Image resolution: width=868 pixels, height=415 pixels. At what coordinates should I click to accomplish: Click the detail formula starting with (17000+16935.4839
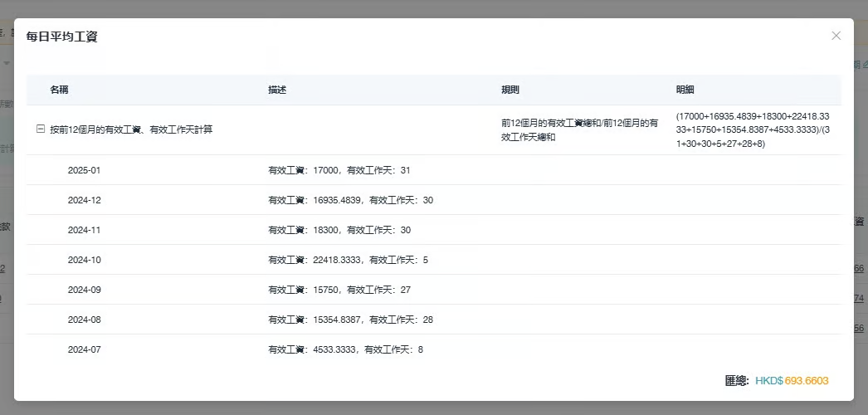click(x=752, y=129)
